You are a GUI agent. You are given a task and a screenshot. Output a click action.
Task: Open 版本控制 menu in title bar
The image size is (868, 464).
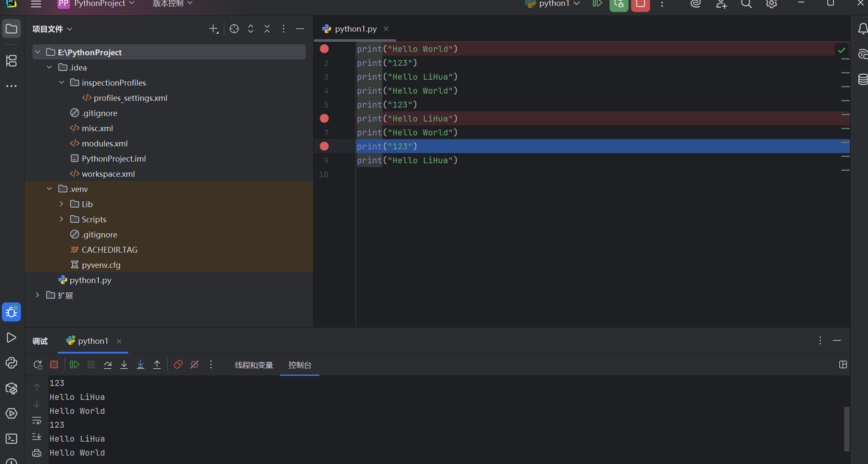[172, 4]
